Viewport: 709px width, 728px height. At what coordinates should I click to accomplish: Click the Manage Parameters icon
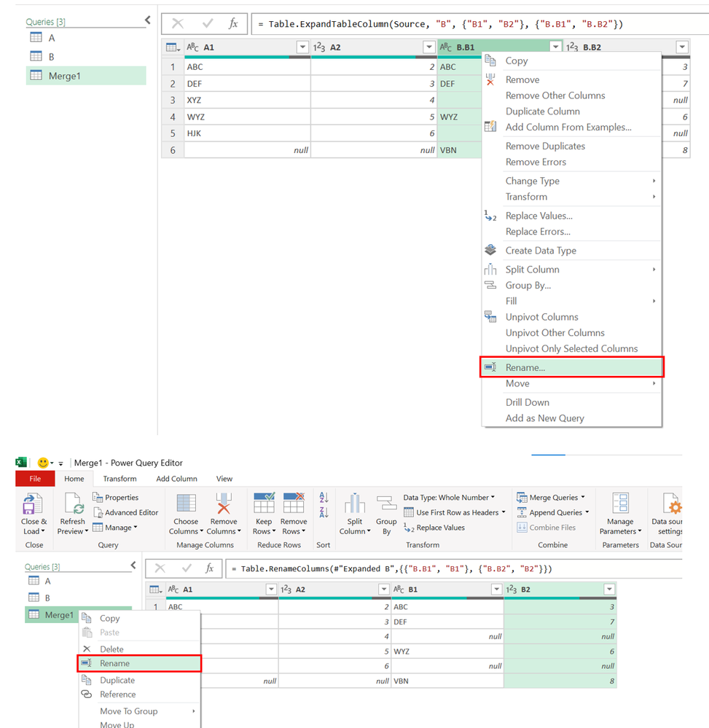coord(621,505)
